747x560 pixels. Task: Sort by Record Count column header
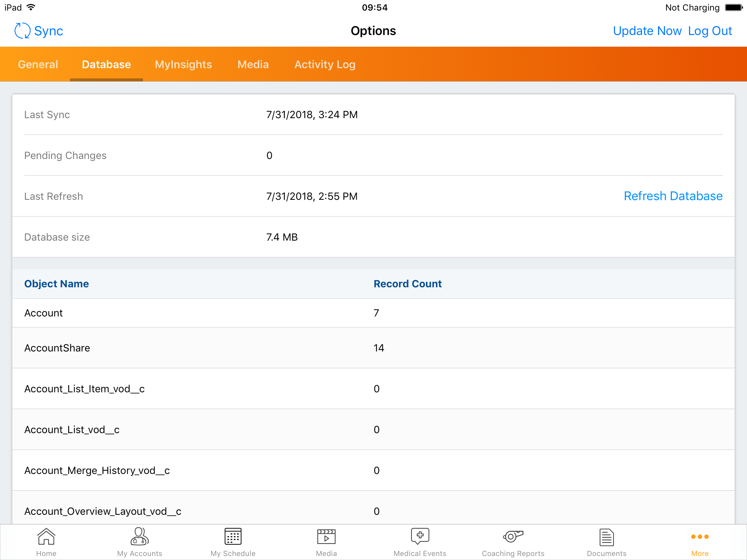tap(407, 284)
